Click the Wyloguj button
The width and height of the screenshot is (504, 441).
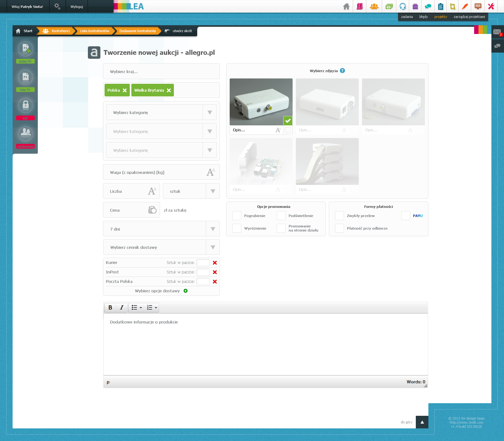click(77, 7)
